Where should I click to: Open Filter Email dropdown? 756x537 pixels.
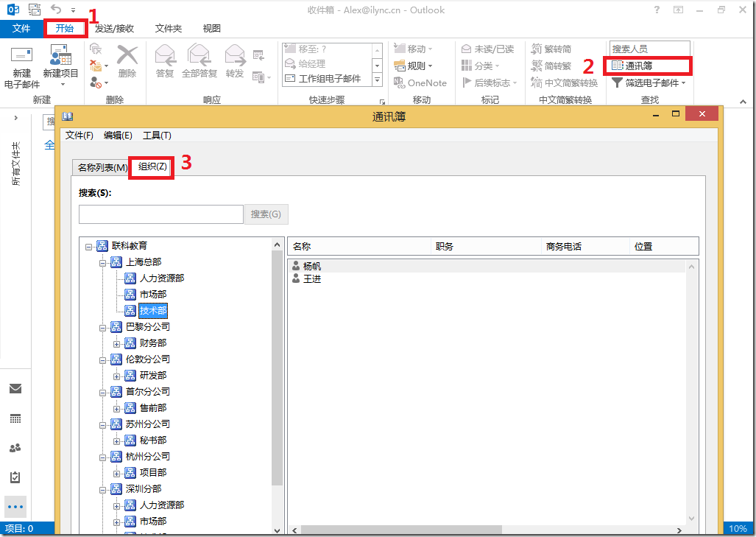[649, 83]
